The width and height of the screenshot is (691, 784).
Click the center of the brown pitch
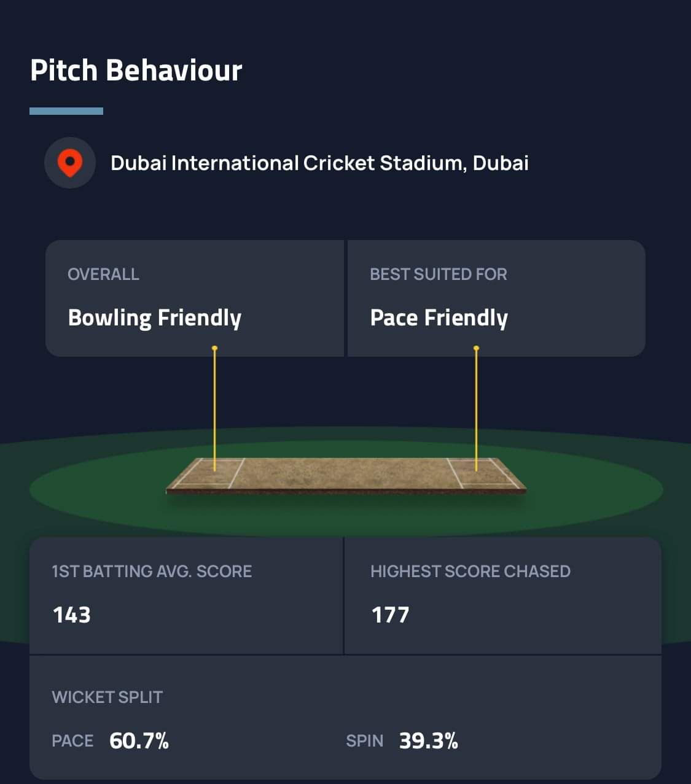(x=346, y=474)
